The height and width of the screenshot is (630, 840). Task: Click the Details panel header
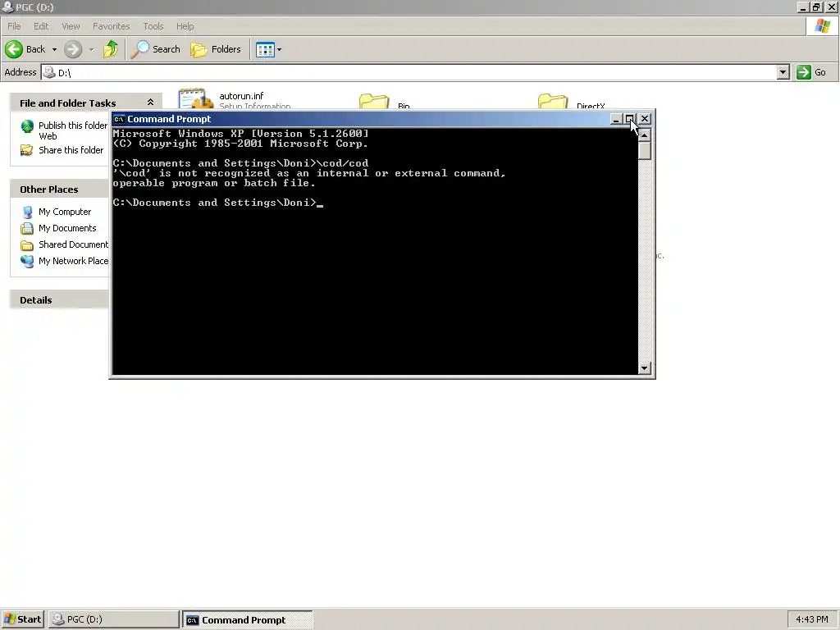pos(59,300)
